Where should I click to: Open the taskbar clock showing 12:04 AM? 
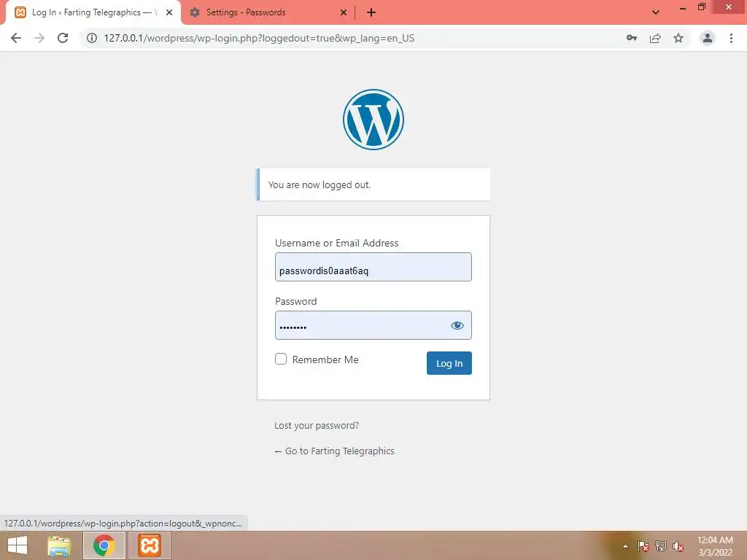click(715, 546)
